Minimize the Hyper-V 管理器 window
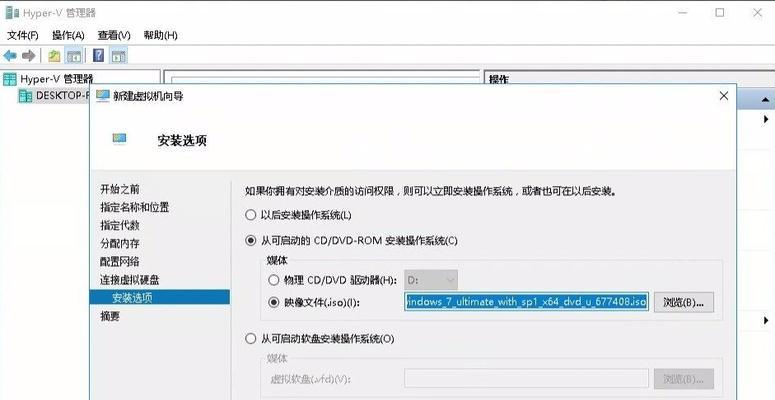The image size is (775, 400). (683, 13)
